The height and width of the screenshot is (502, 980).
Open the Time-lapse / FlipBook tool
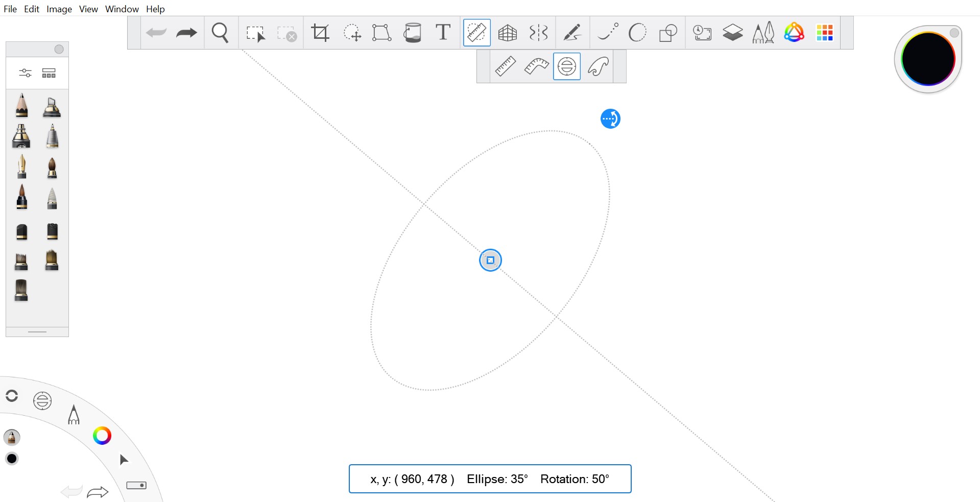(702, 33)
